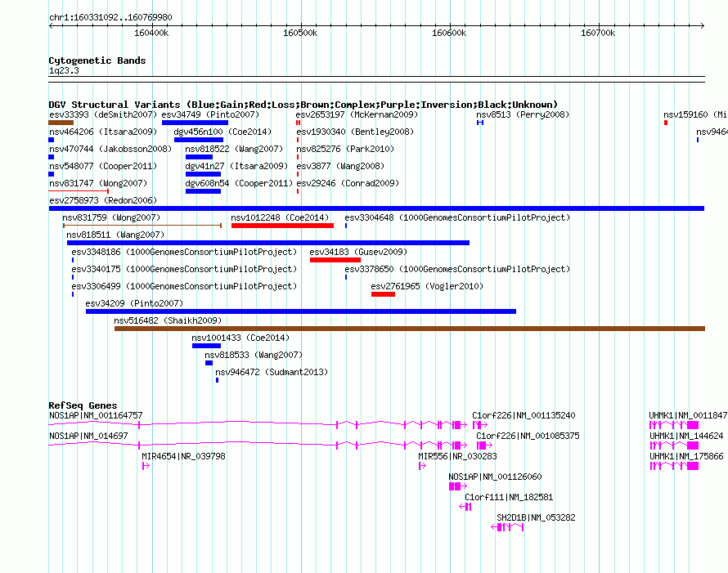The image size is (728, 573).
Task: Click the dgv456n100 (Coe2014) blue bar
Action: pyautogui.click(x=199, y=140)
